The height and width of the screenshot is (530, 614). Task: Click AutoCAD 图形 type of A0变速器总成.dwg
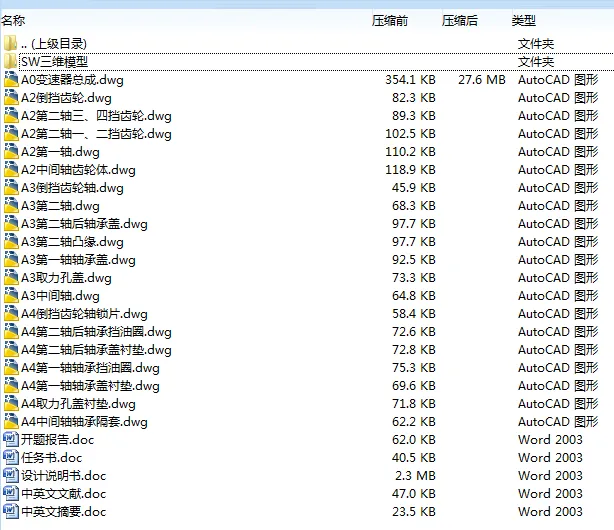[x=558, y=80]
